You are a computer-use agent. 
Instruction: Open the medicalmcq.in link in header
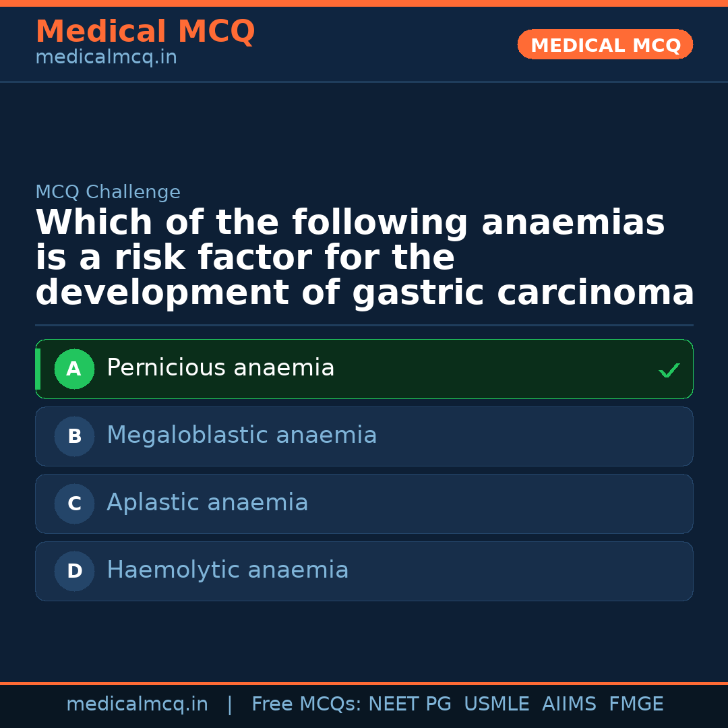point(106,57)
